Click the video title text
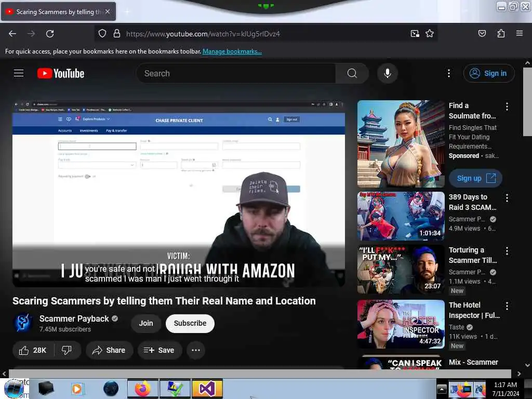The image size is (532, 399). tap(164, 301)
